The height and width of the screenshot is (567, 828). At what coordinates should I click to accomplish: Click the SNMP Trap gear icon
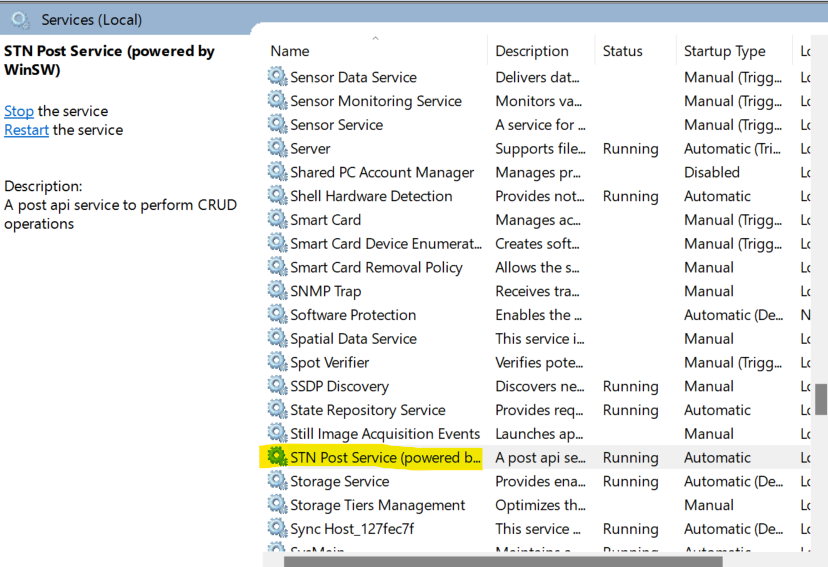277,290
